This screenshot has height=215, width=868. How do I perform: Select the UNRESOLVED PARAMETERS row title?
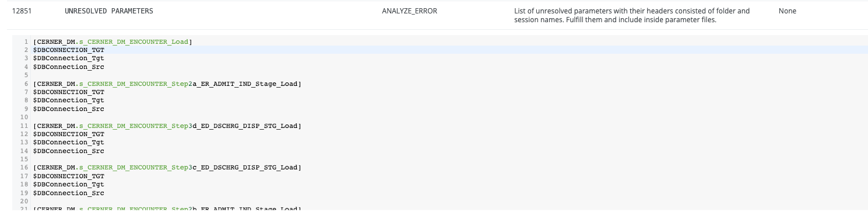coord(109,11)
